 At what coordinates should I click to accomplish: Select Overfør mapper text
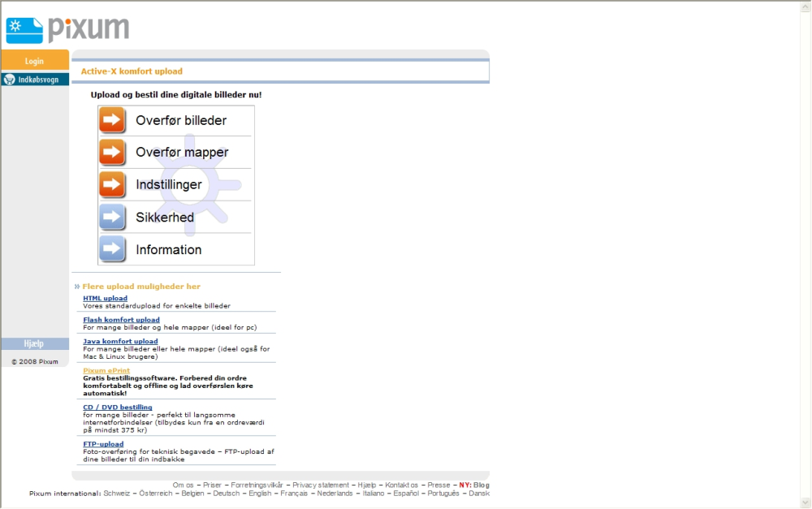coord(182,153)
